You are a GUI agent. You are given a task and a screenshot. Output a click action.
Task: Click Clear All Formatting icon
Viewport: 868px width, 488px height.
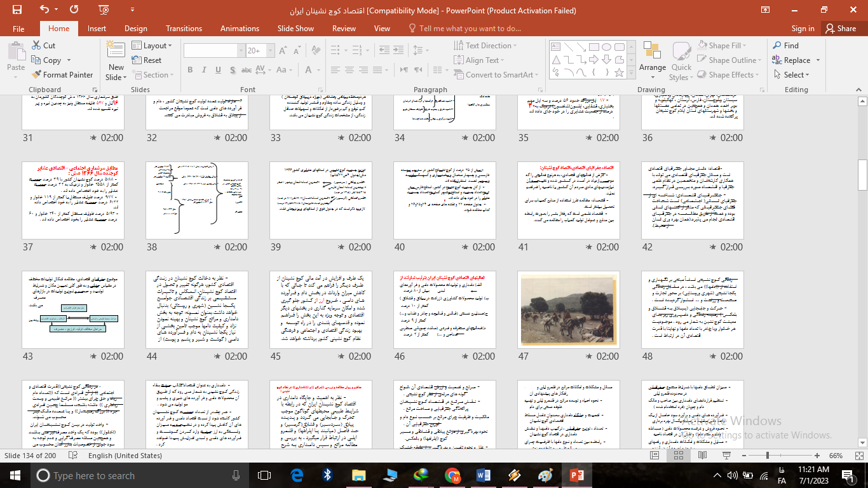point(316,50)
